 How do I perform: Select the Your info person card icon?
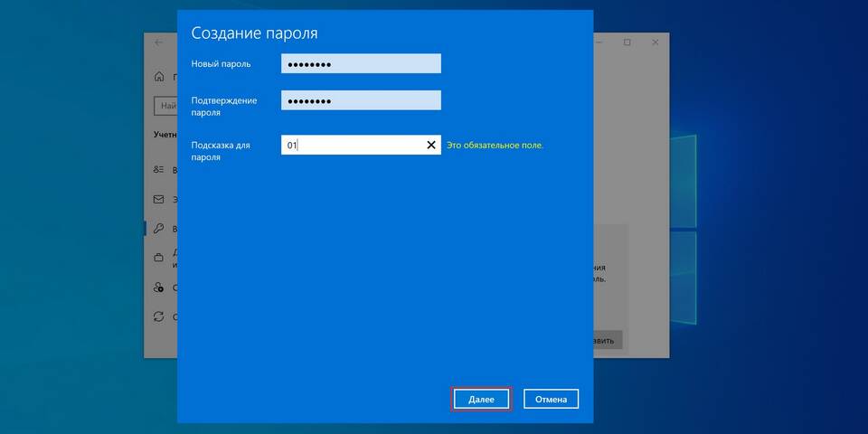pyautogui.click(x=159, y=169)
